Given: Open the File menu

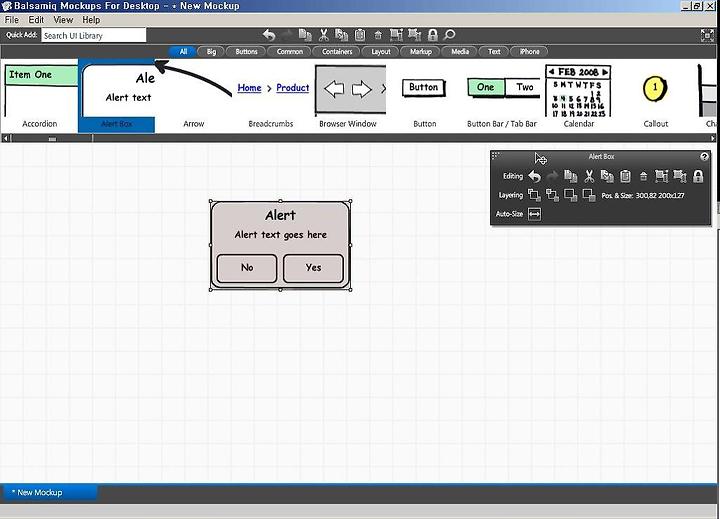Looking at the screenshot, I should tap(11, 20).
